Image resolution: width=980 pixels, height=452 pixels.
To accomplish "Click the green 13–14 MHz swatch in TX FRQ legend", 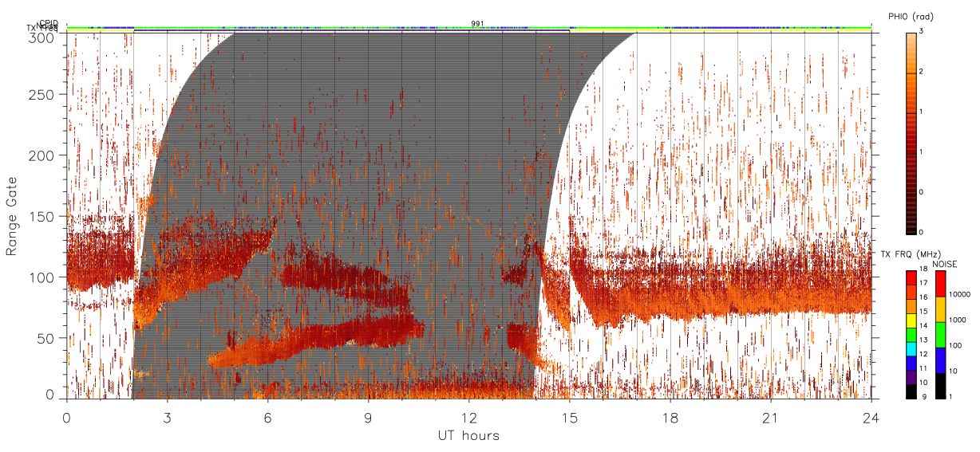I will pos(911,335).
